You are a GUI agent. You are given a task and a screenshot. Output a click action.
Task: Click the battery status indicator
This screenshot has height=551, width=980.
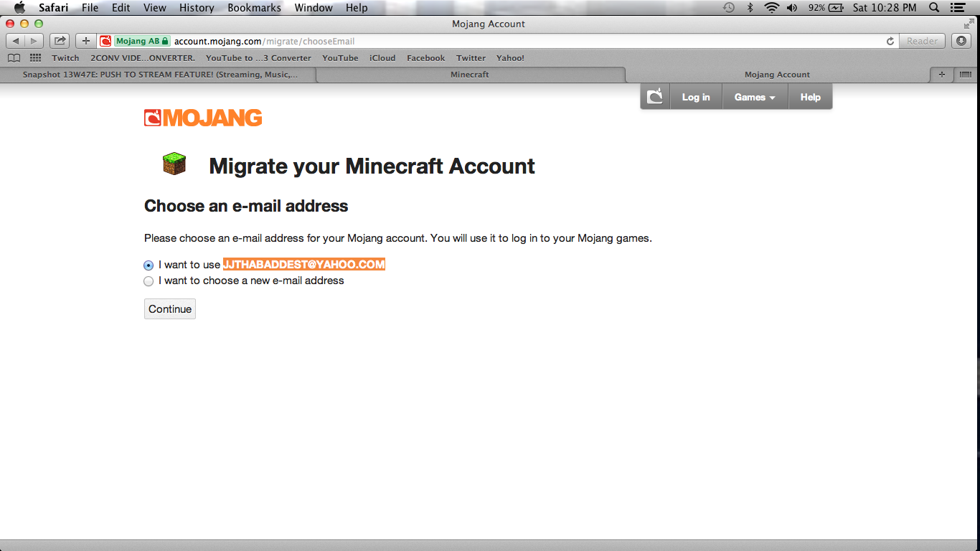pos(825,7)
